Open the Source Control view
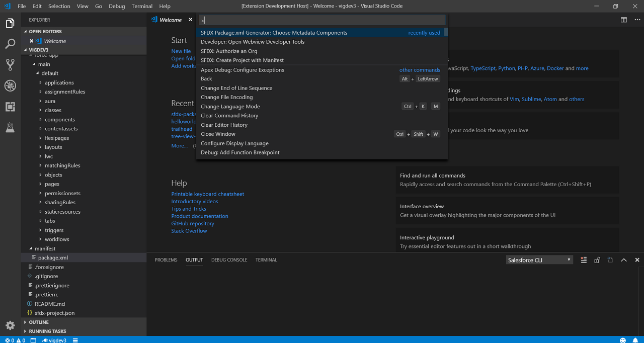This screenshot has height=343, width=644. coord(10,64)
